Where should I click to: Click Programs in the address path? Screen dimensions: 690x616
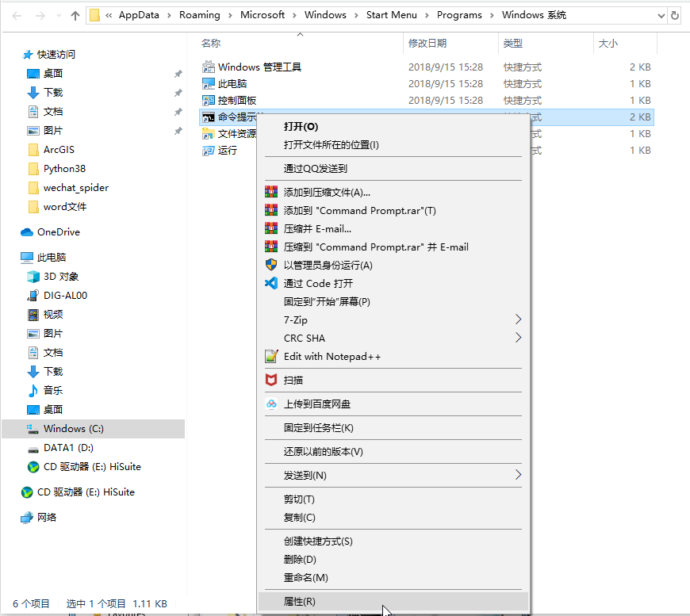pyautogui.click(x=459, y=15)
